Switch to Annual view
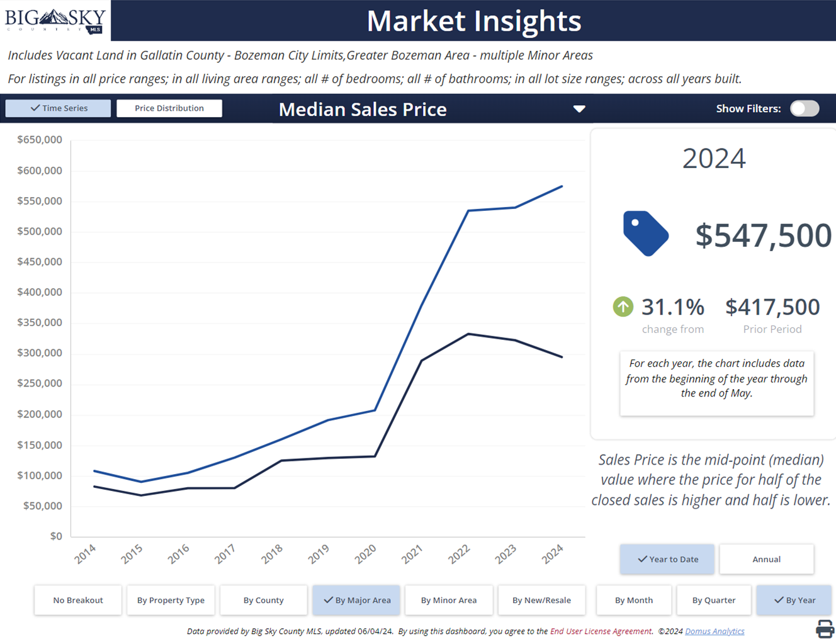This screenshot has height=644, width=836. (766, 559)
